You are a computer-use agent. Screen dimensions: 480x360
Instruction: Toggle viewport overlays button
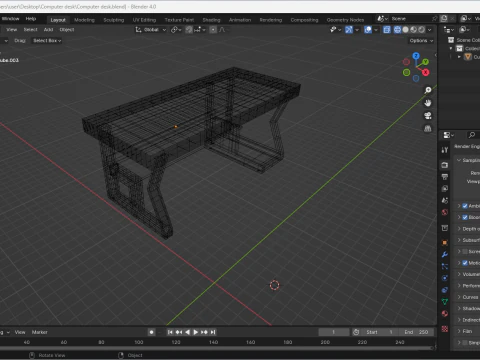368,30
